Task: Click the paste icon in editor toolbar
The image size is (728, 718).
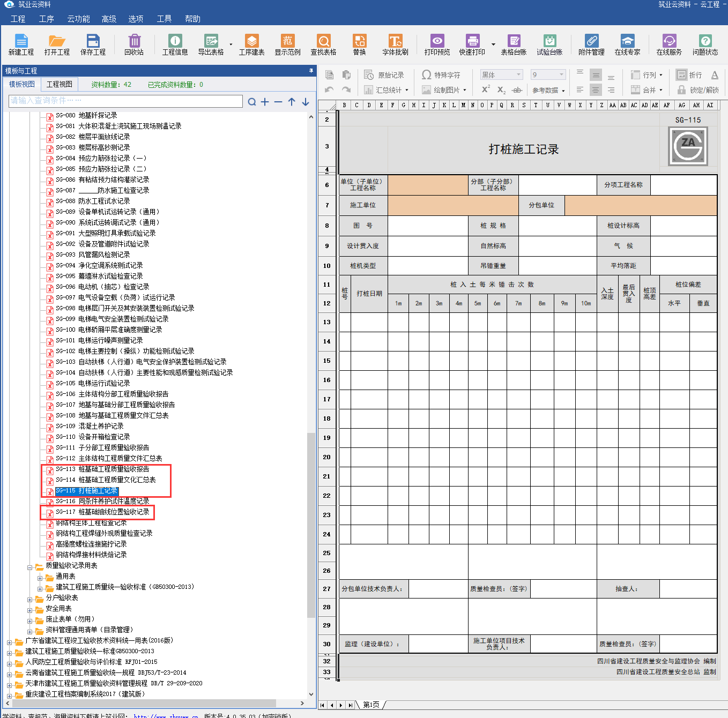Action: (346, 75)
